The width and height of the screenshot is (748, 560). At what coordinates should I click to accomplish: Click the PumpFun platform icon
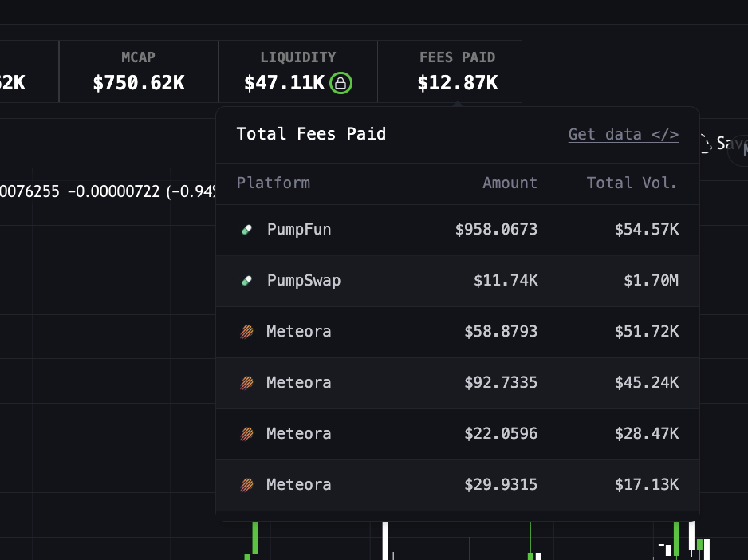point(246,229)
